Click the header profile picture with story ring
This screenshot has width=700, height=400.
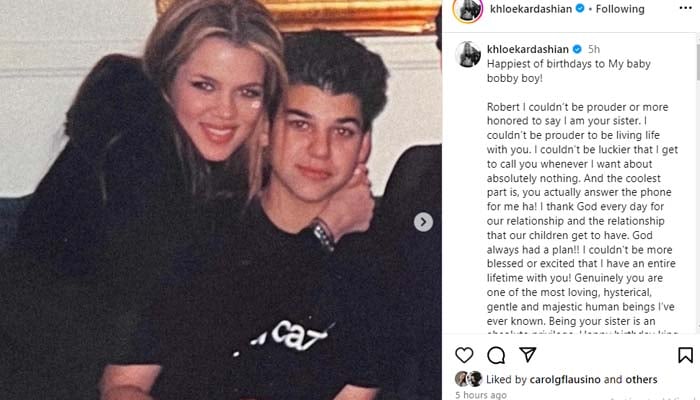(x=467, y=9)
